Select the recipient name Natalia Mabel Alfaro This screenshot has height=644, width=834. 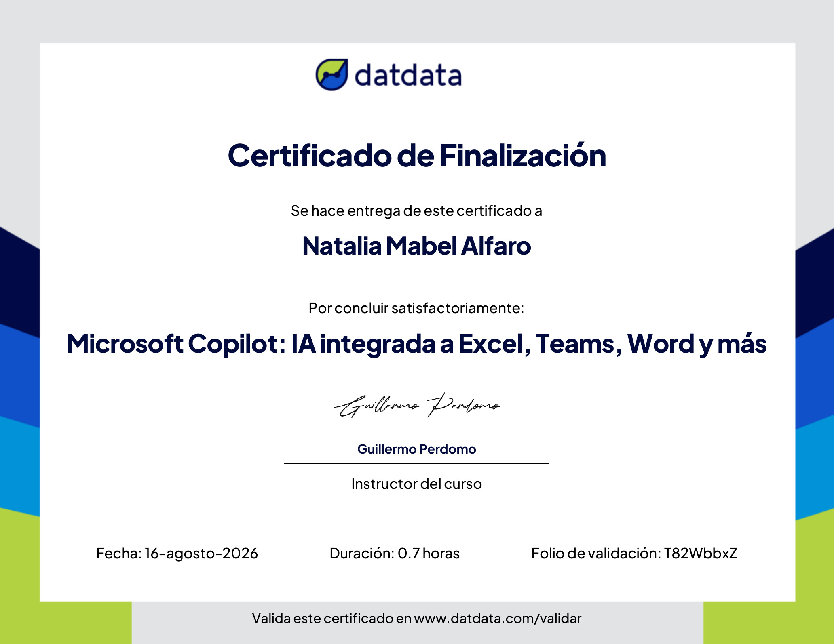[417, 246]
